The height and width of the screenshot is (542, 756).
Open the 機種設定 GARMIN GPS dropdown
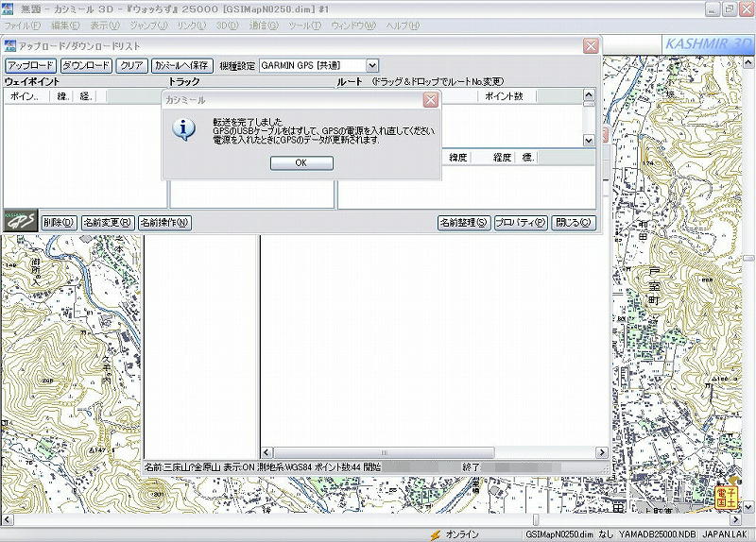tap(371, 65)
